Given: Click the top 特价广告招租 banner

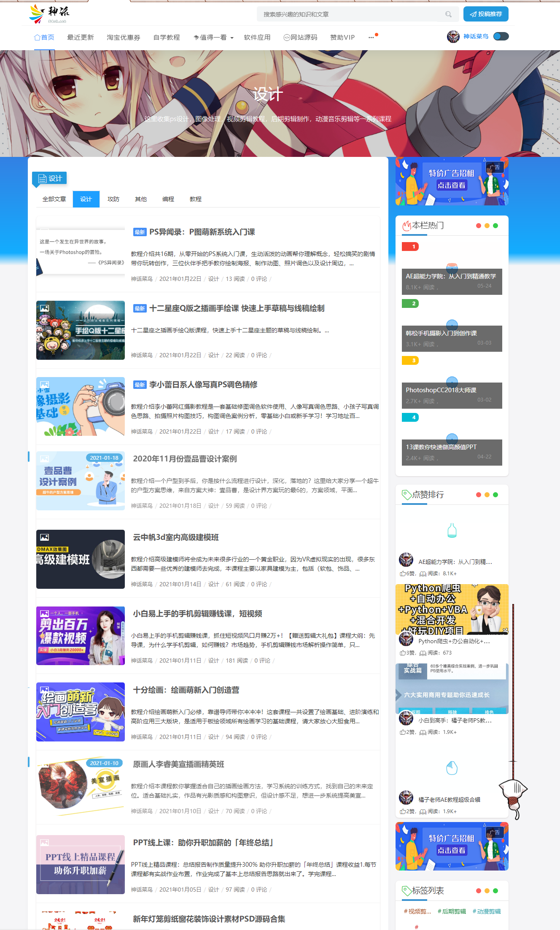Looking at the screenshot, I should click(x=452, y=181).
